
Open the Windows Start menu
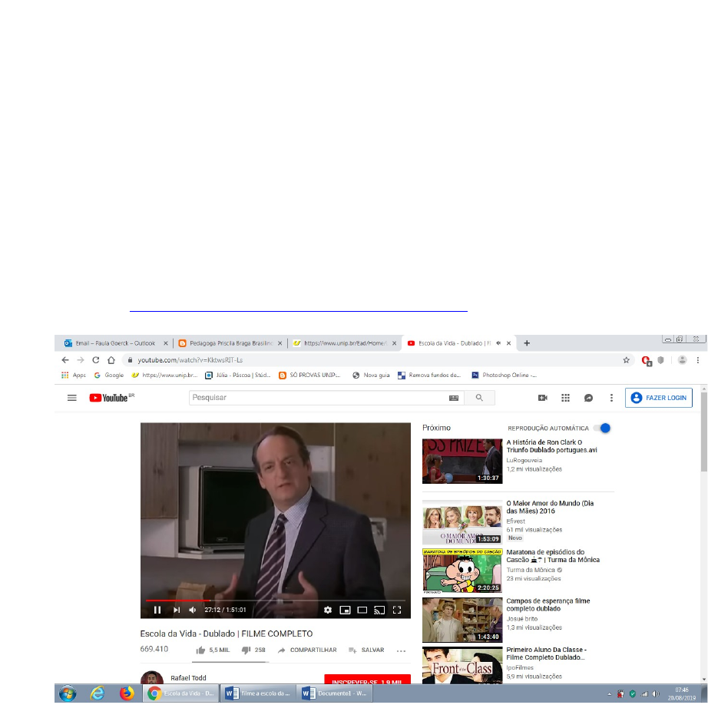click(68, 693)
